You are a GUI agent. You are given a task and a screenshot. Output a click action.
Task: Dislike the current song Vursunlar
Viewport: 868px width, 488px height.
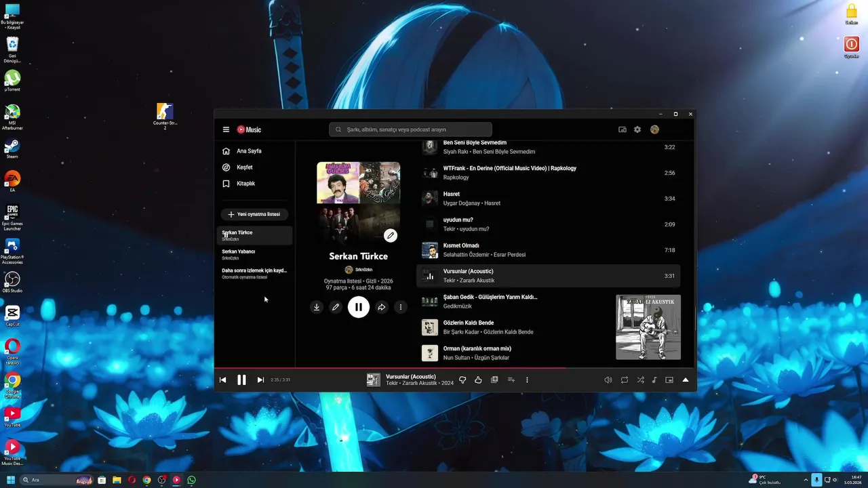[462, 380]
